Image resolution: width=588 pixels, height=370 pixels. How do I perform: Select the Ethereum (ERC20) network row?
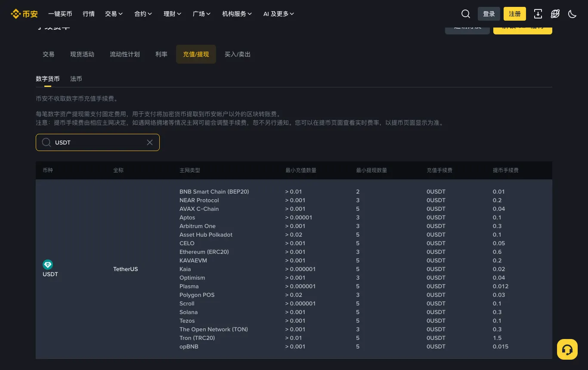[x=204, y=252]
